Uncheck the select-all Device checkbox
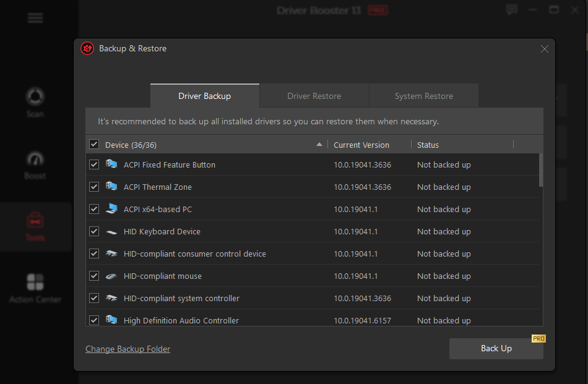 94,145
